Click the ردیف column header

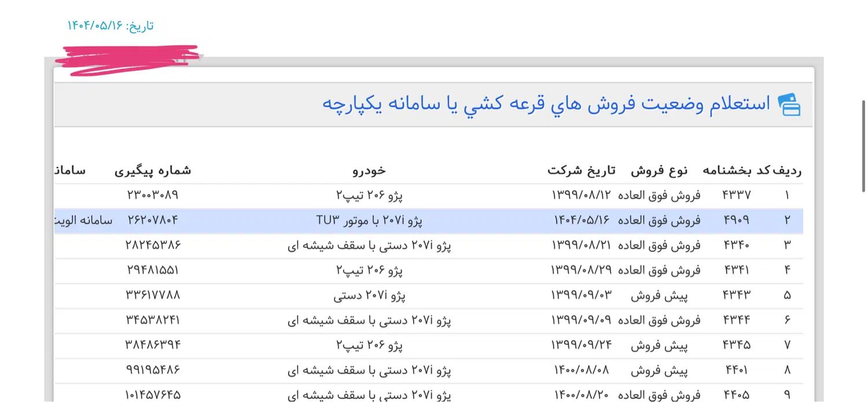pos(788,171)
